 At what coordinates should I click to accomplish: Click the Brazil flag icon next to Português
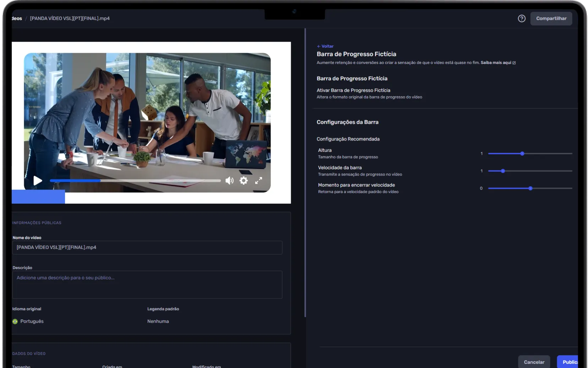click(15, 321)
